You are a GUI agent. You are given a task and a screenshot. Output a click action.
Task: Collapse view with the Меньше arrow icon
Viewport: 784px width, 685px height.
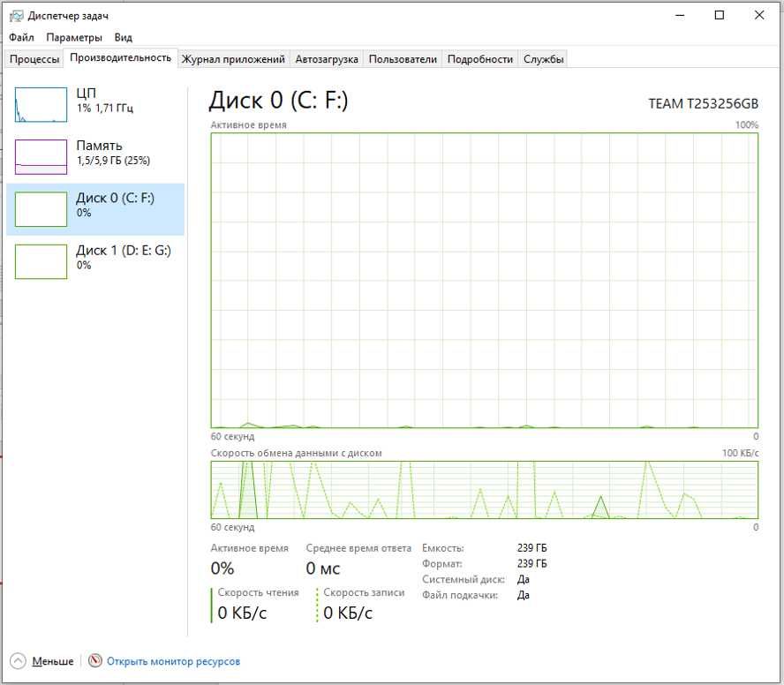click(x=18, y=661)
